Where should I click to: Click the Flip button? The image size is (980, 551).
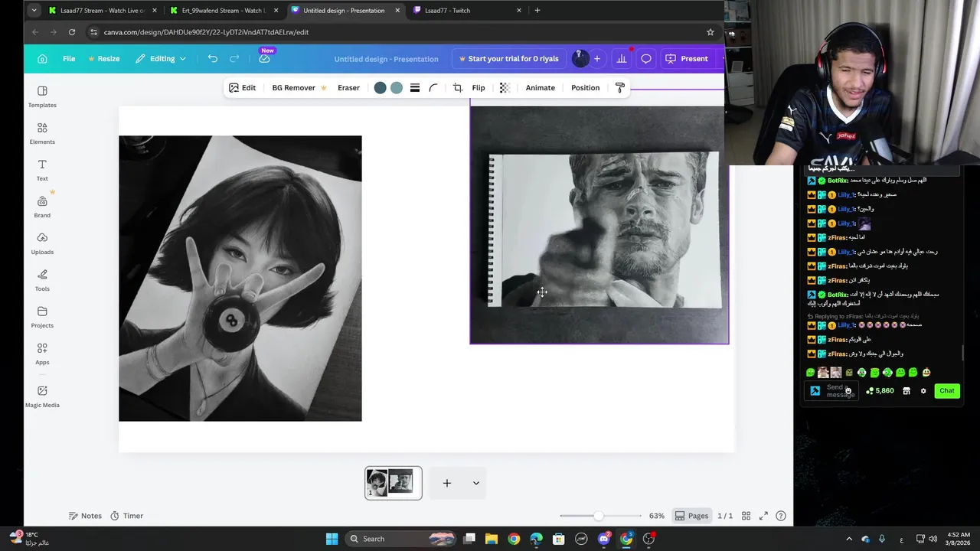pos(479,88)
